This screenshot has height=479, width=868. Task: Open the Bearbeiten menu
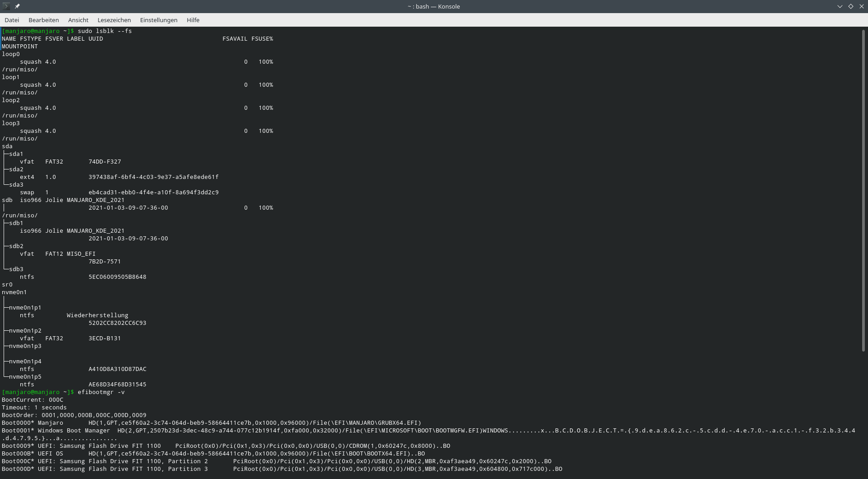43,20
